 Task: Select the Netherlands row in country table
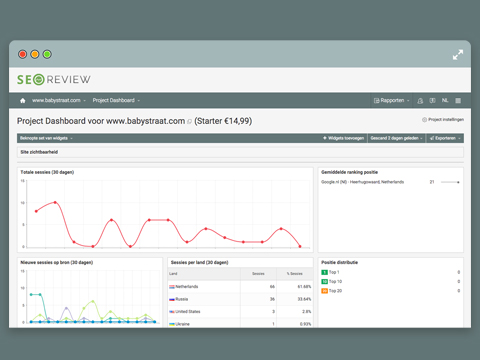tap(240, 287)
